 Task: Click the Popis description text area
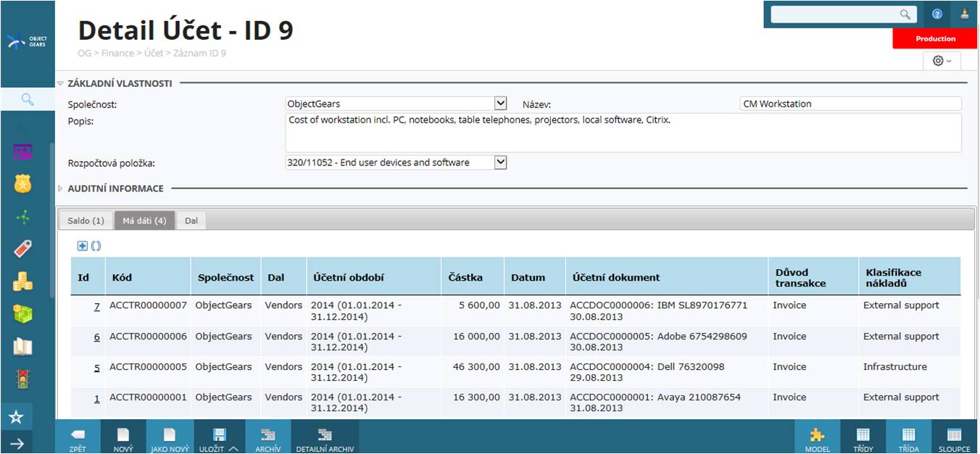coord(624,133)
